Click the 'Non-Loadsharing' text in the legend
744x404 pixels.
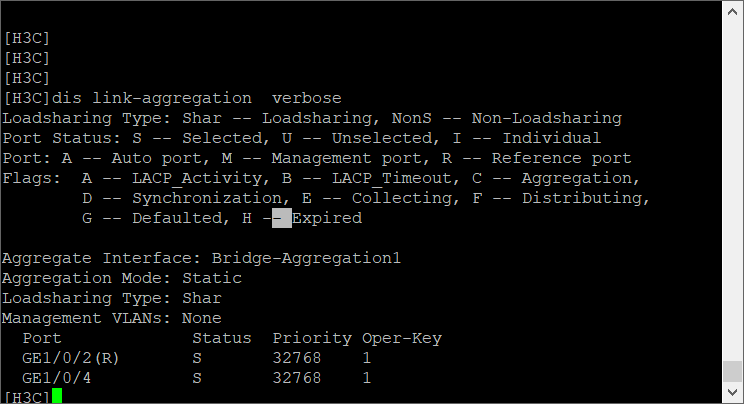tap(546, 118)
